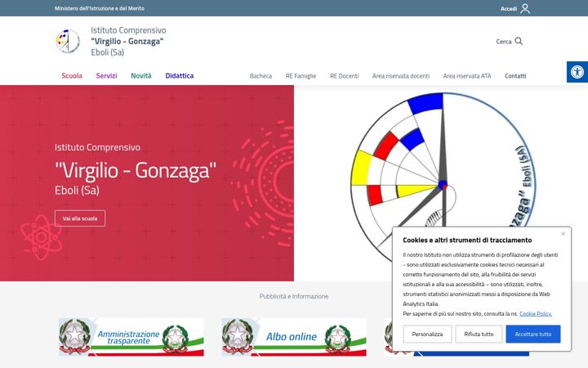
Task: Click the Vai alla scuola button
Action: [80, 218]
